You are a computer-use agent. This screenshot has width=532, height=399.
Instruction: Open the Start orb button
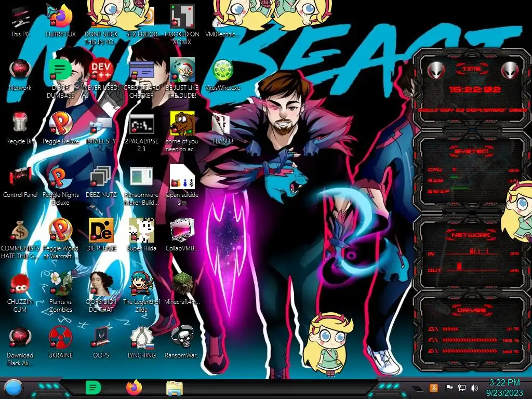pyautogui.click(x=13, y=388)
